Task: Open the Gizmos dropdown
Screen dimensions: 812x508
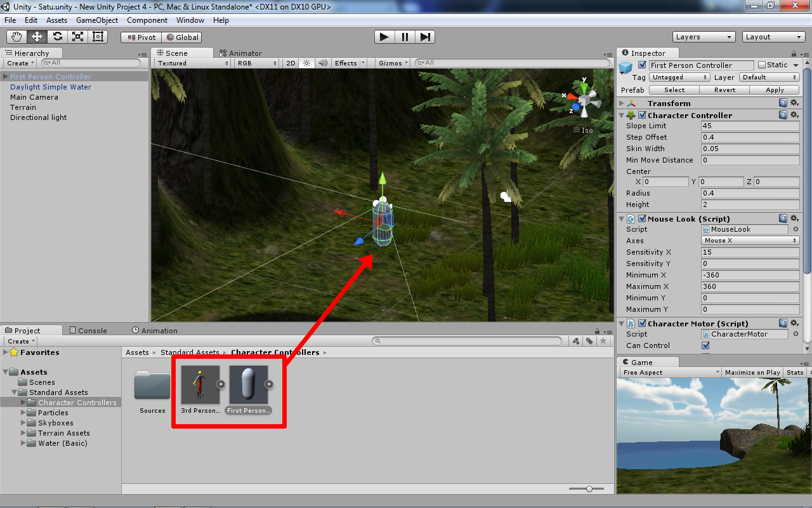Action: point(393,63)
